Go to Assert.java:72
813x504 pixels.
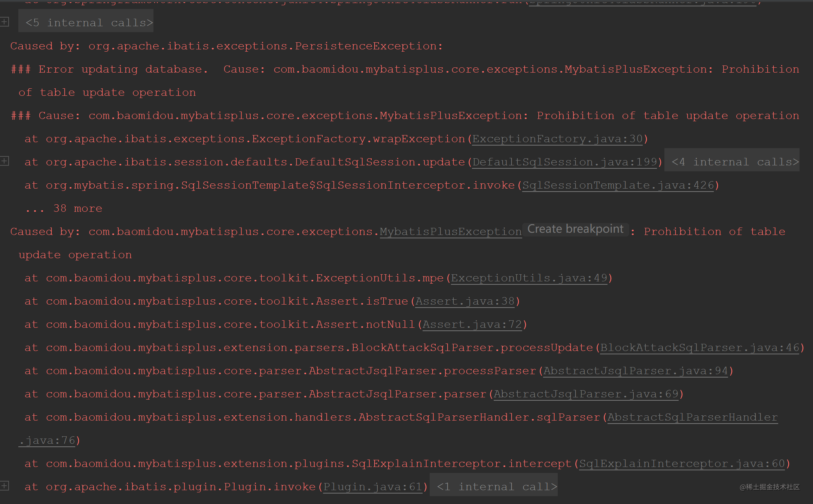(472, 324)
